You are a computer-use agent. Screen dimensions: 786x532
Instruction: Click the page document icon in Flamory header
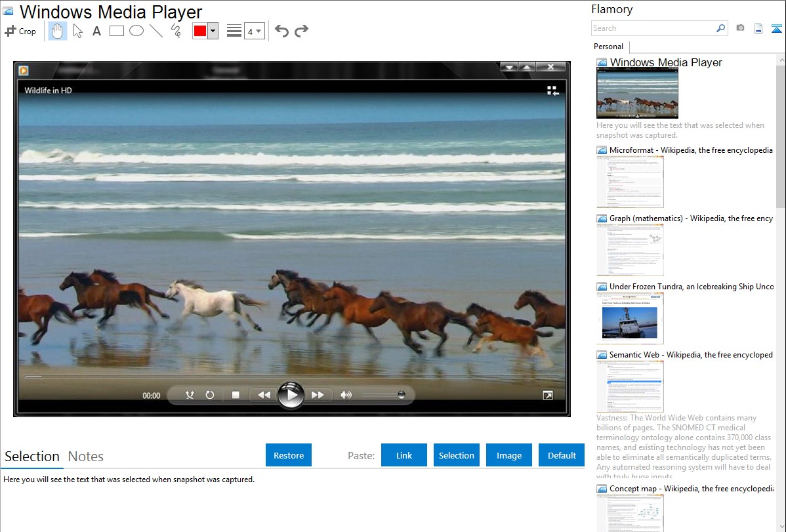(758, 29)
